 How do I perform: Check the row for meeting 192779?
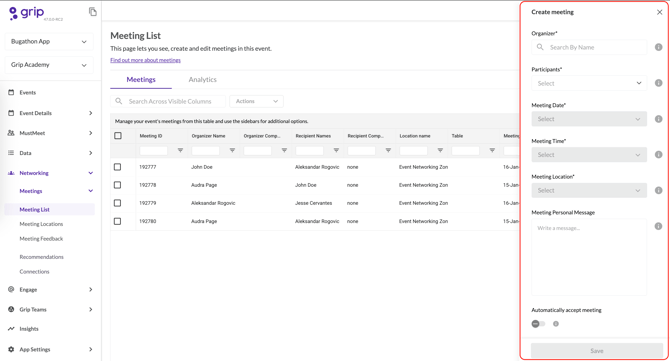(x=118, y=203)
